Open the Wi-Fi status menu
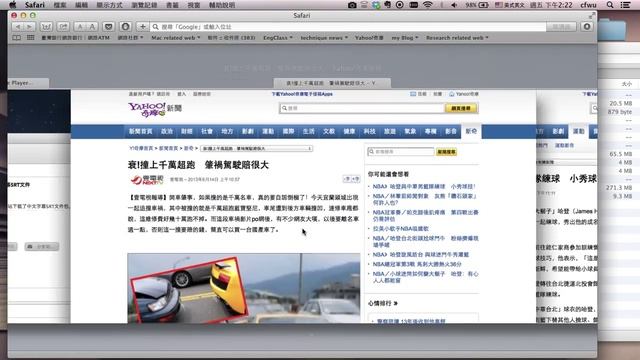 coord(427,5)
